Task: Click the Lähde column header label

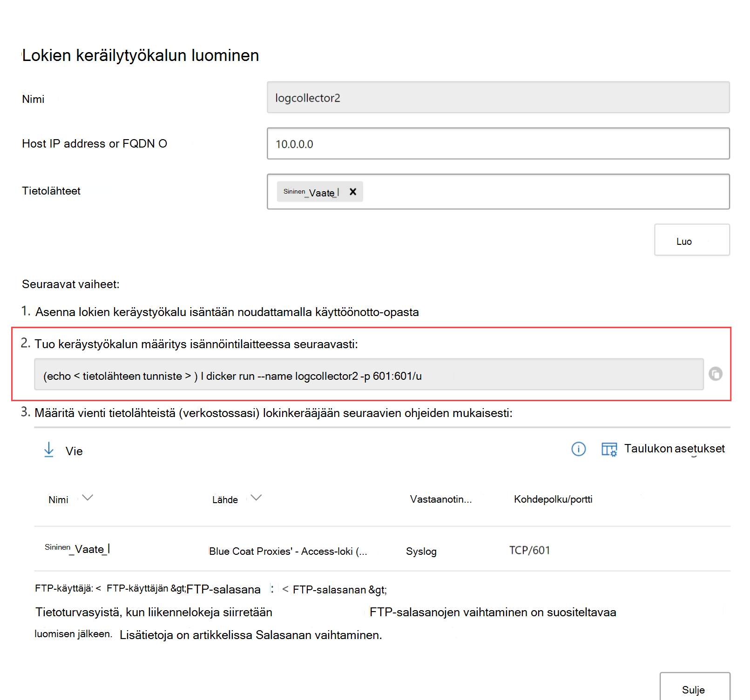Action: coord(225,500)
